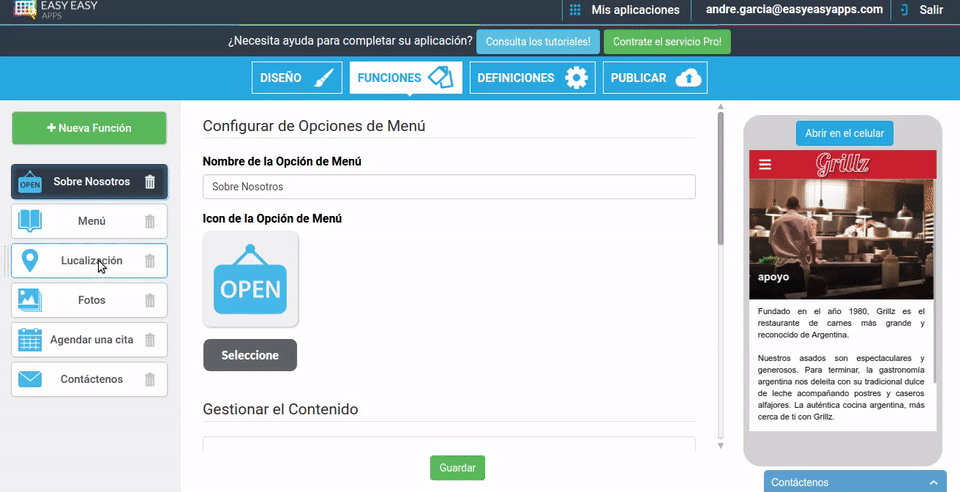Switch to the Funciones tab
This screenshot has height=492, width=960.
[406, 78]
